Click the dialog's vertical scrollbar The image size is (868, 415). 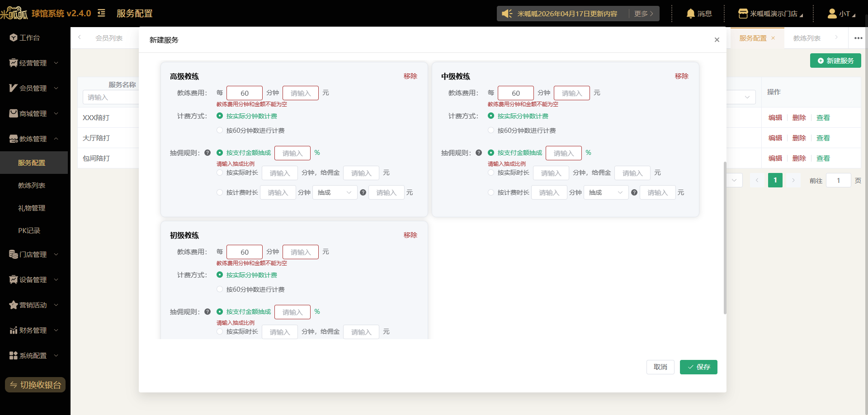[x=725, y=238]
